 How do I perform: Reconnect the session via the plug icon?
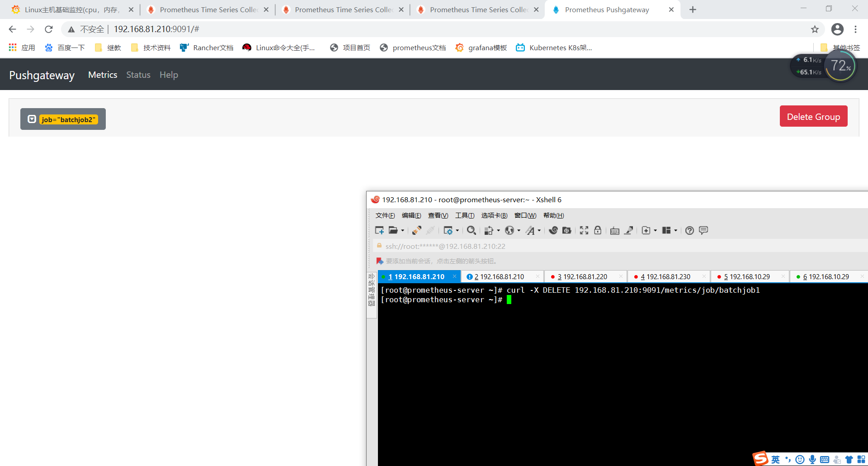[417, 230]
